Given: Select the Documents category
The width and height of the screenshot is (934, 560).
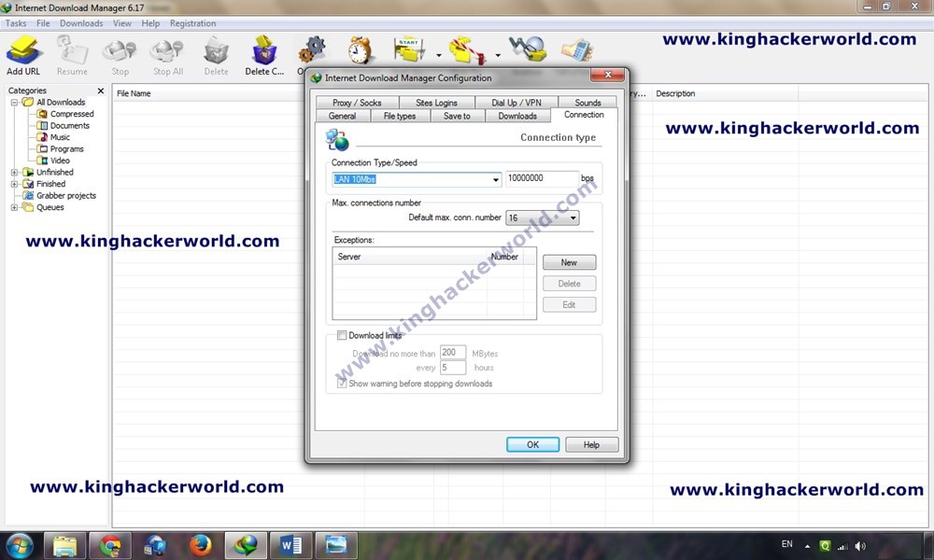Looking at the screenshot, I should [69, 126].
